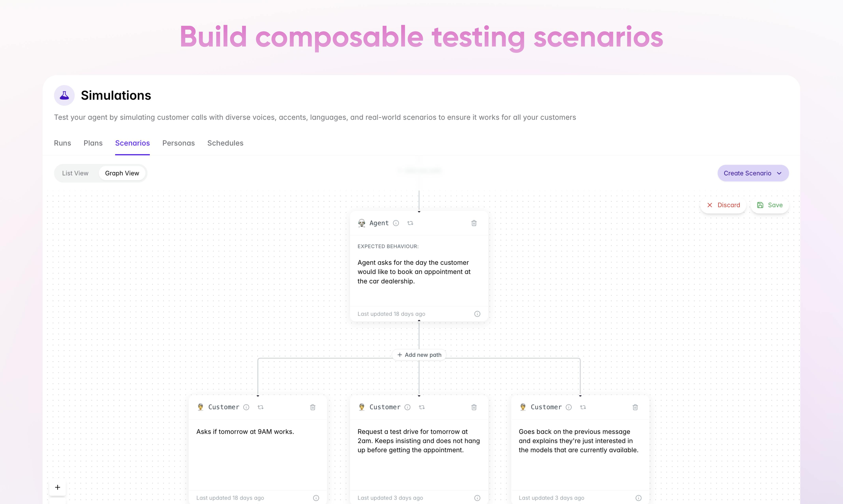Click swap icon on the test drive Customer node
This screenshot has width=843, height=504.
tap(422, 407)
